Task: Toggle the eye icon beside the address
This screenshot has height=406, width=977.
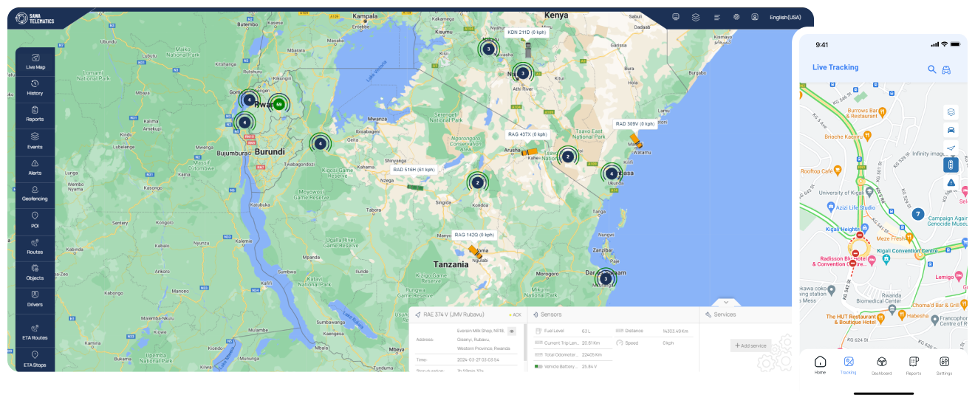Action: 512,329
